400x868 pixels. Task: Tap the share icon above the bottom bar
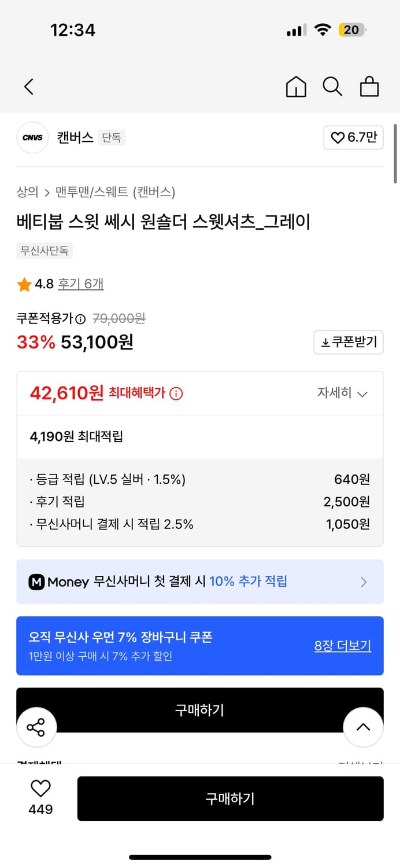[36, 726]
